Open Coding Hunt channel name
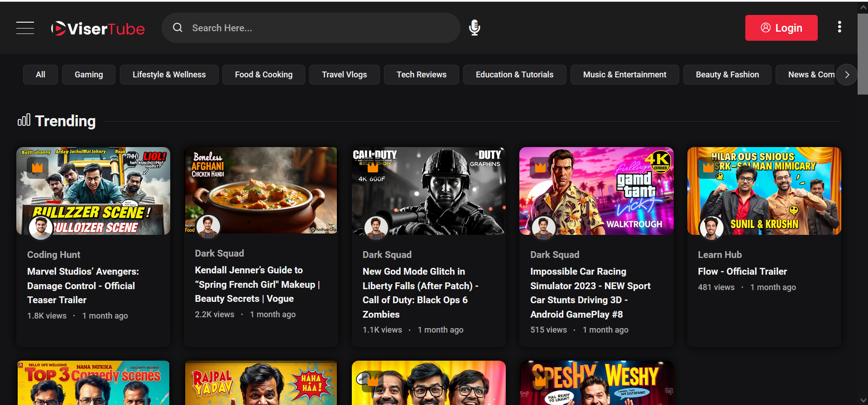868x405 pixels. click(53, 255)
